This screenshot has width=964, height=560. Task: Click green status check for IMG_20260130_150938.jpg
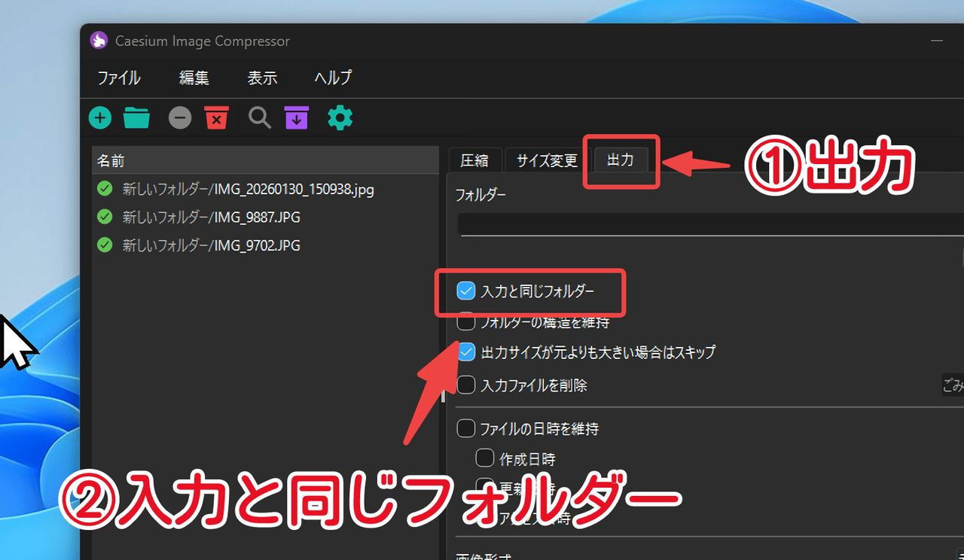105,189
